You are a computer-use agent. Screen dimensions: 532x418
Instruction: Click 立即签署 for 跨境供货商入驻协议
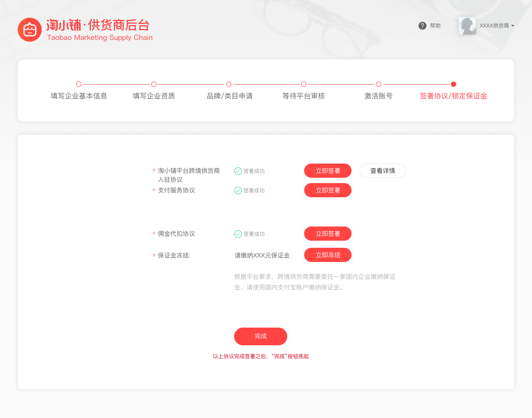328,171
